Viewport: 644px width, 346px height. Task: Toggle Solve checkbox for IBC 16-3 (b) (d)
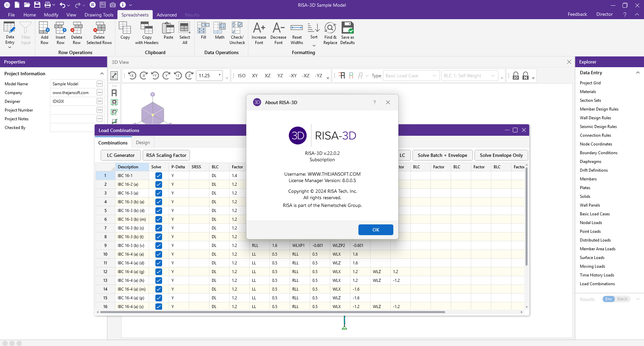coord(159,211)
